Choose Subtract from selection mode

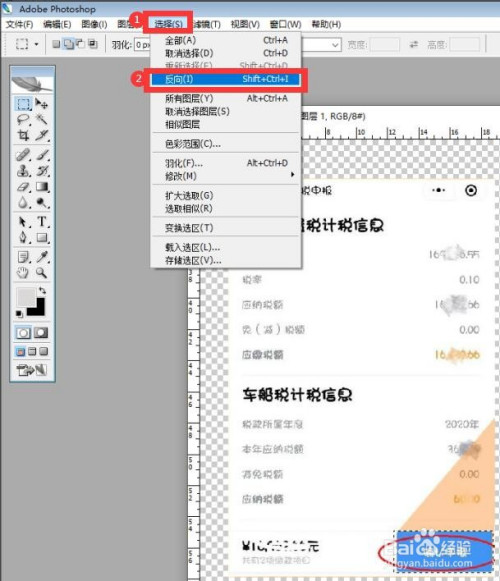(x=80, y=44)
